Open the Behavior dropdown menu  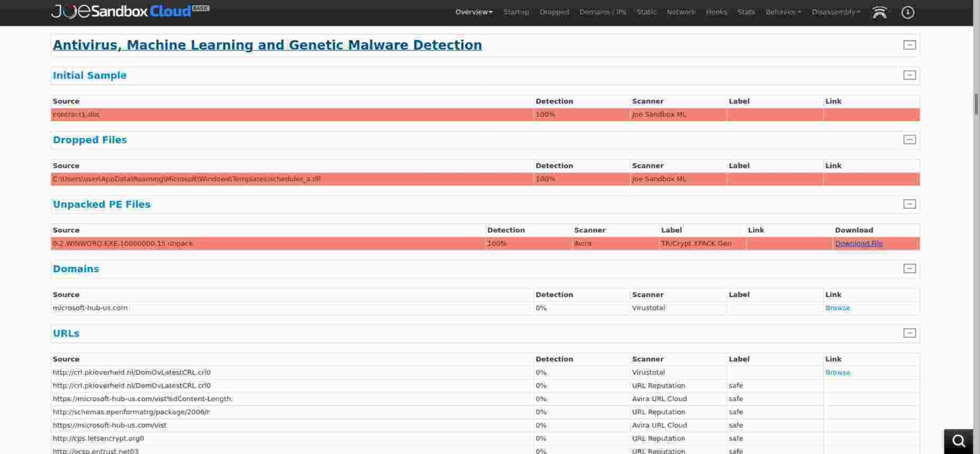(x=783, y=12)
